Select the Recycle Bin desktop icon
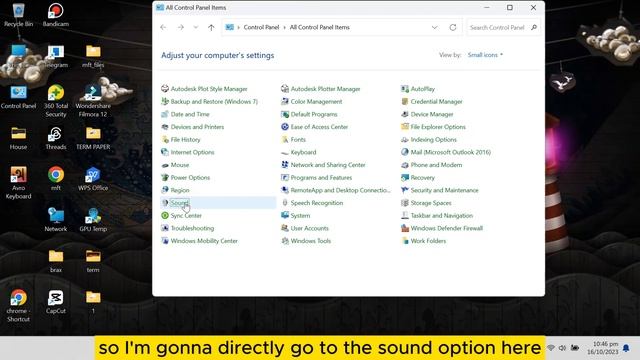 (18, 15)
